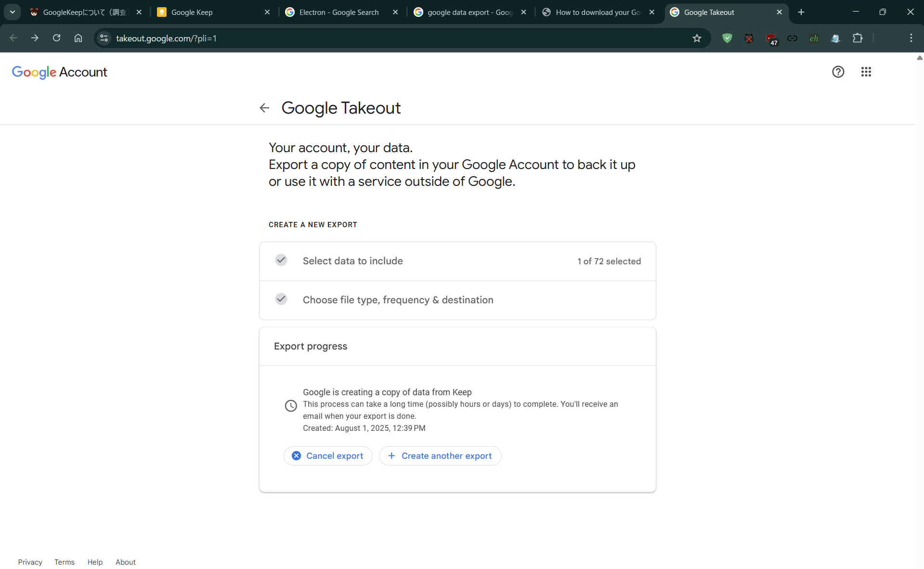Switch to the GoogleKeepについて tab
924x569 pixels.
86,12
